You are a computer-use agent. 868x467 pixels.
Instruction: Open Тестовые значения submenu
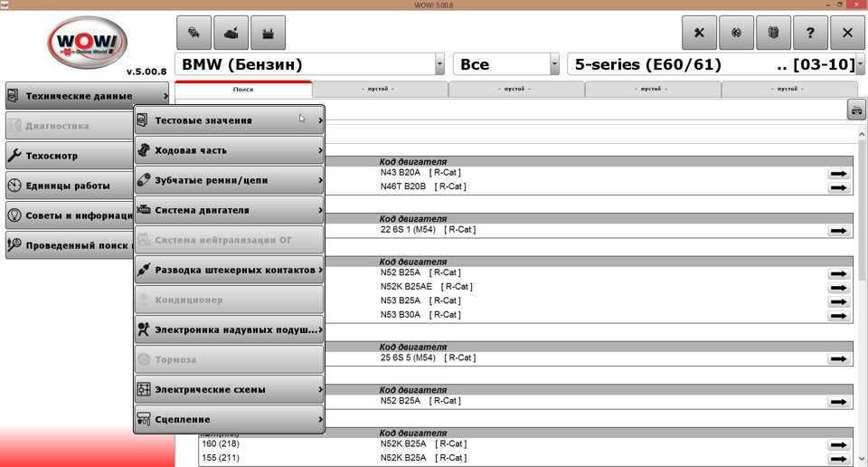click(229, 120)
